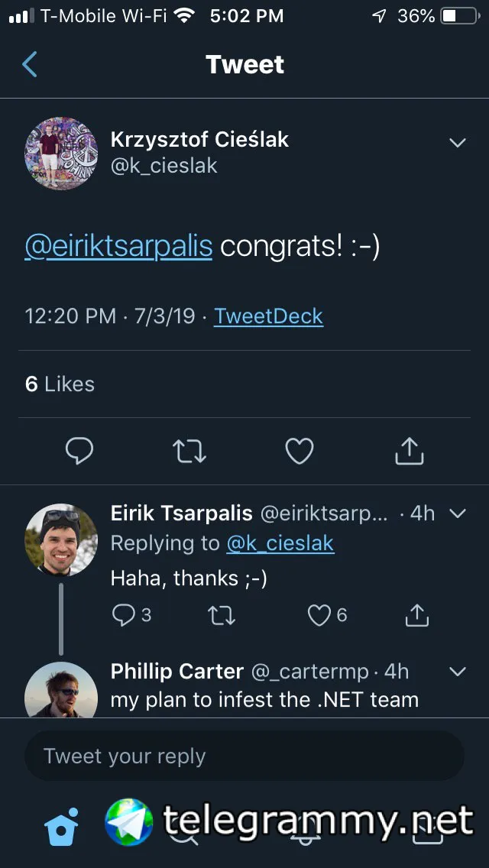Open the TweetDeck source link

click(x=268, y=316)
